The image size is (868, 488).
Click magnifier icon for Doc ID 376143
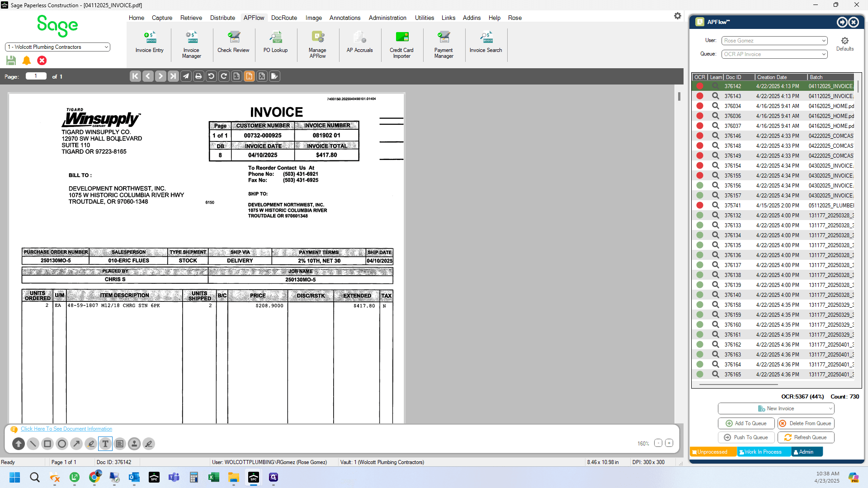pos(715,96)
